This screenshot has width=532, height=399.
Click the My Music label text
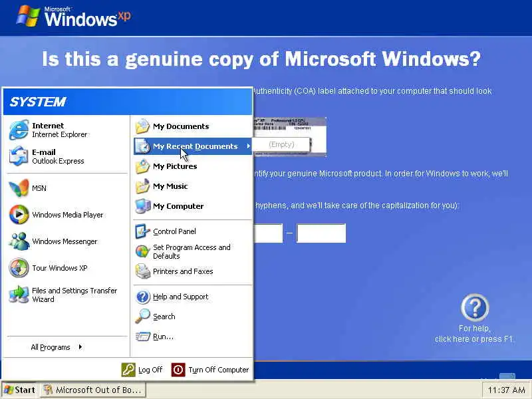170,186
